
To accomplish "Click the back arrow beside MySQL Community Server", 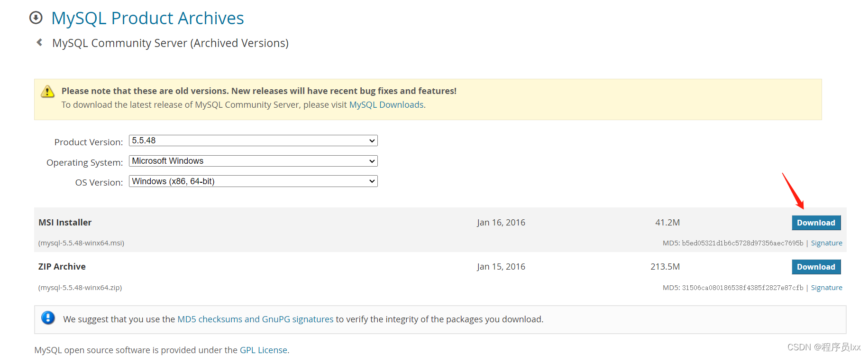I will click(x=39, y=43).
